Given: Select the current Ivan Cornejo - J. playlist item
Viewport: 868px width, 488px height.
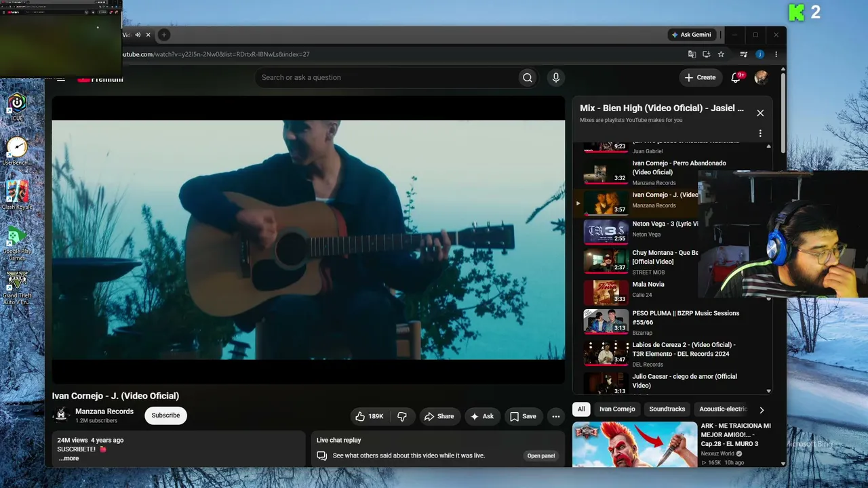Looking at the screenshot, I should click(637, 202).
